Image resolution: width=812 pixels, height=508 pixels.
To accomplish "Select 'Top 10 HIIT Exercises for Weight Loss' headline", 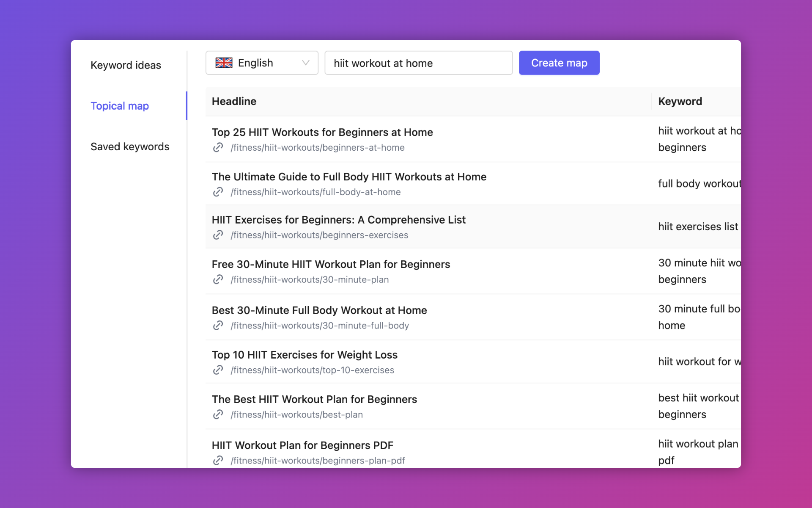I will coord(304,355).
